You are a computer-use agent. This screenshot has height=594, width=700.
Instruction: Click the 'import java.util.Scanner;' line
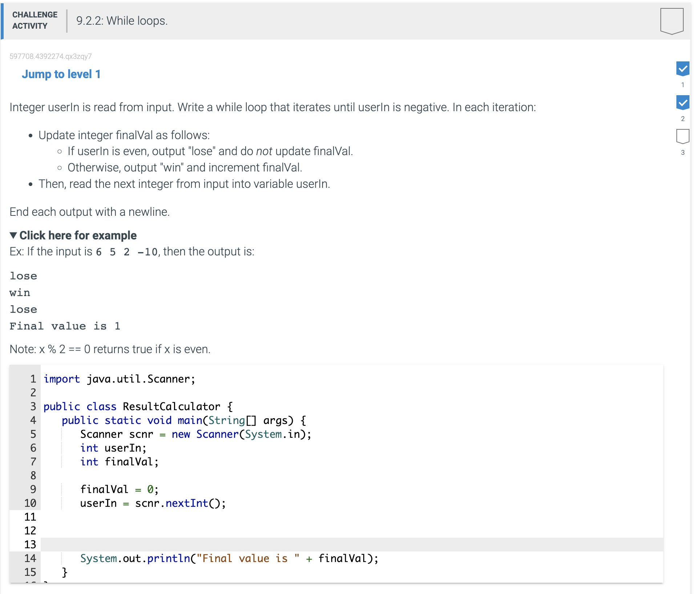119,379
